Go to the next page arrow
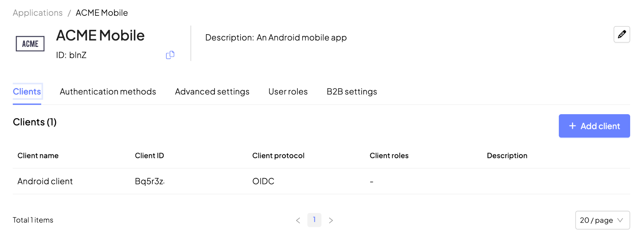 point(331,220)
